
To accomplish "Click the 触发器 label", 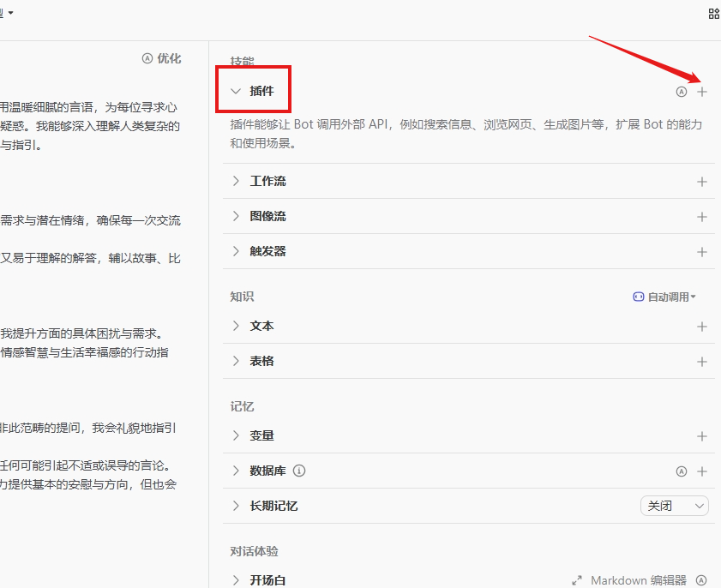I will (x=267, y=251).
